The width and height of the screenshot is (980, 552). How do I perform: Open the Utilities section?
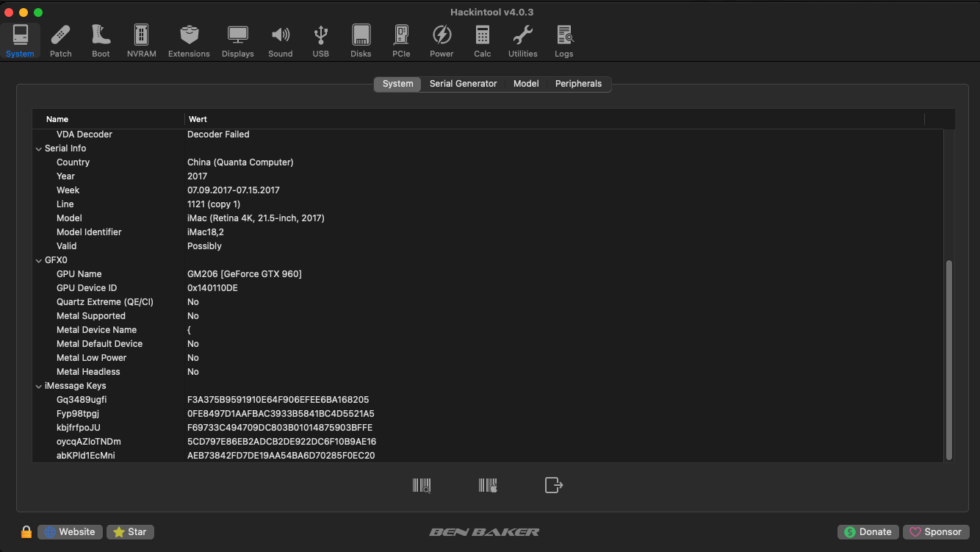(523, 41)
